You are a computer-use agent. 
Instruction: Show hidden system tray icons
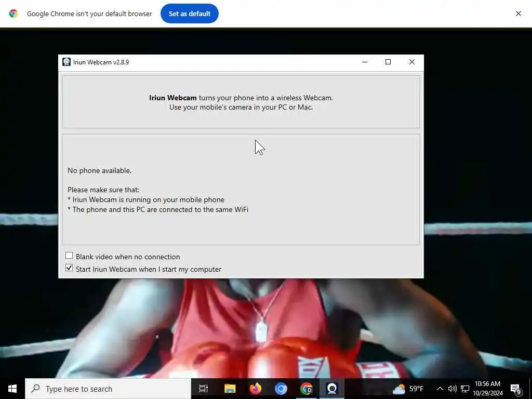[440, 389]
